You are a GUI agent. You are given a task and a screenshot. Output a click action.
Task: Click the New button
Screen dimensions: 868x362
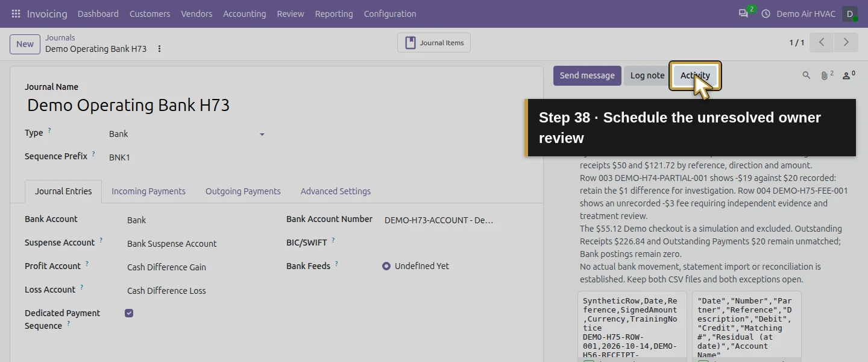[x=25, y=44]
